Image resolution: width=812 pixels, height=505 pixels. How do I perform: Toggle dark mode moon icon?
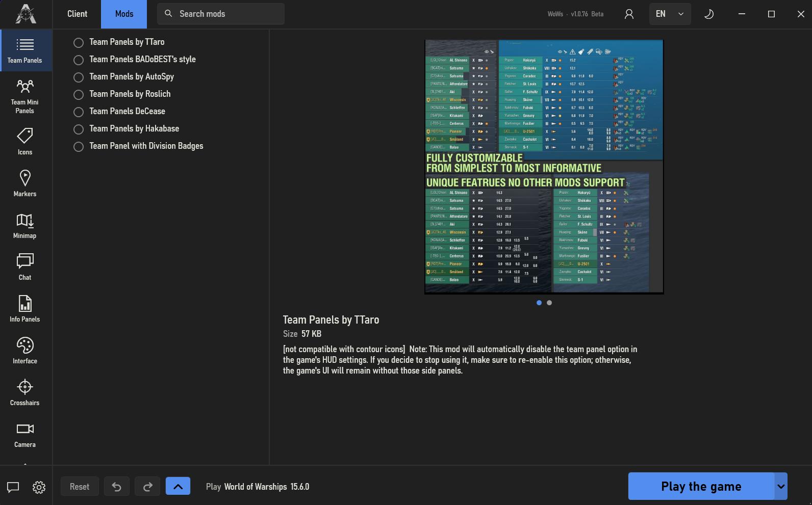click(708, 14)
